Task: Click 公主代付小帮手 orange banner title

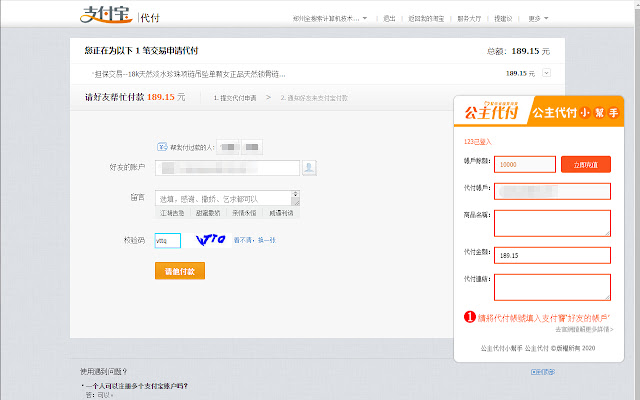Action: pos(576,112)
